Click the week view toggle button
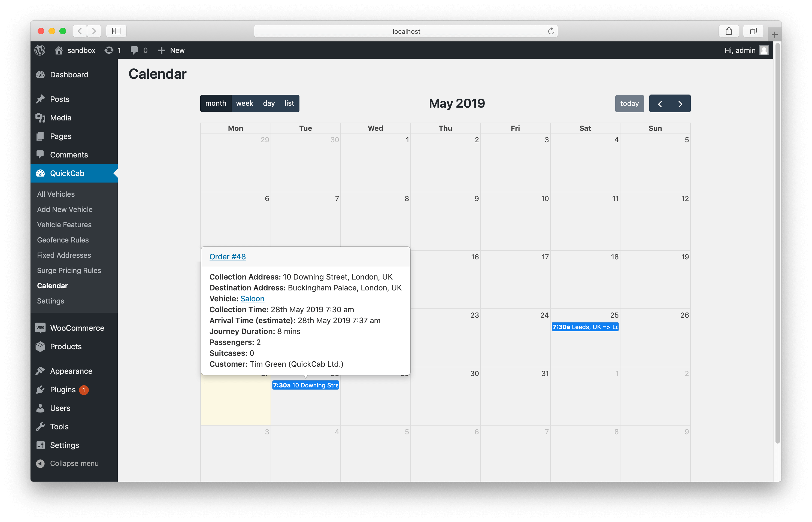 click(x=244, y=104)
